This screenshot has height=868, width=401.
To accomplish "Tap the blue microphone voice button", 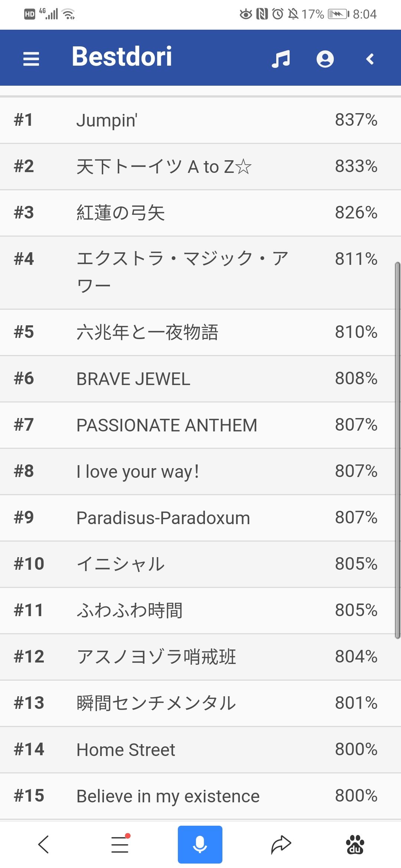I will 200,845.
